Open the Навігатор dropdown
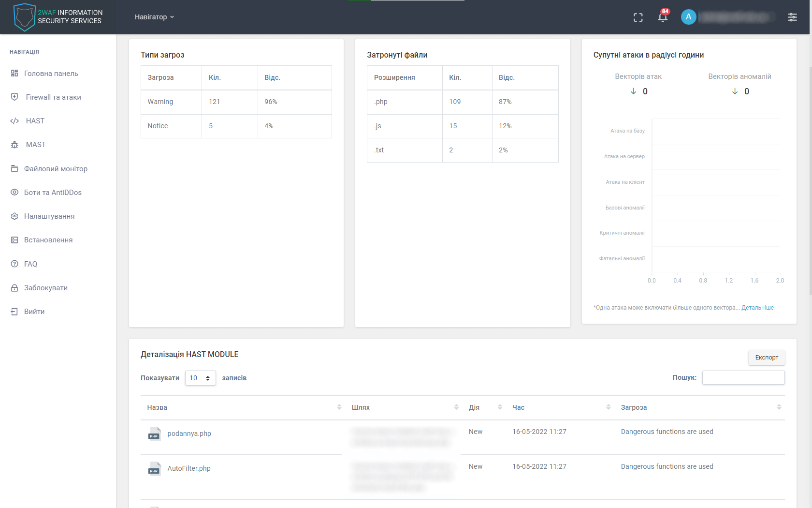This screenshot has height=508, width=812. [154, 16]
